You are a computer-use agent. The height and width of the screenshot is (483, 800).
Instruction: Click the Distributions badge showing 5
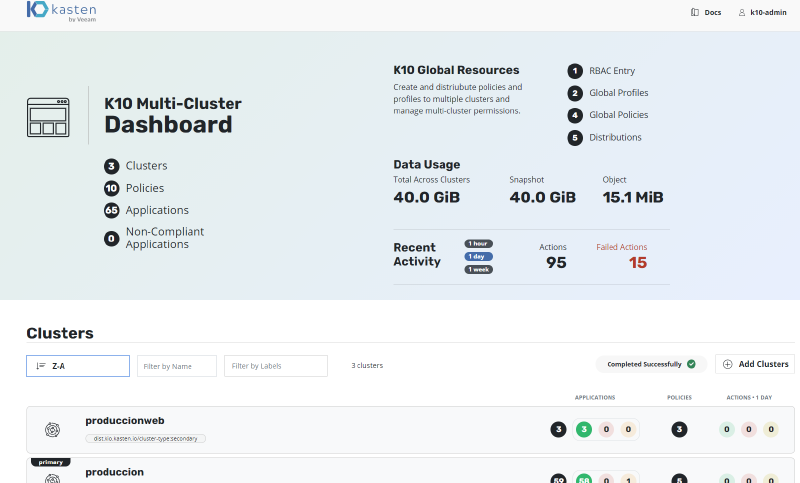click(575, 138)
